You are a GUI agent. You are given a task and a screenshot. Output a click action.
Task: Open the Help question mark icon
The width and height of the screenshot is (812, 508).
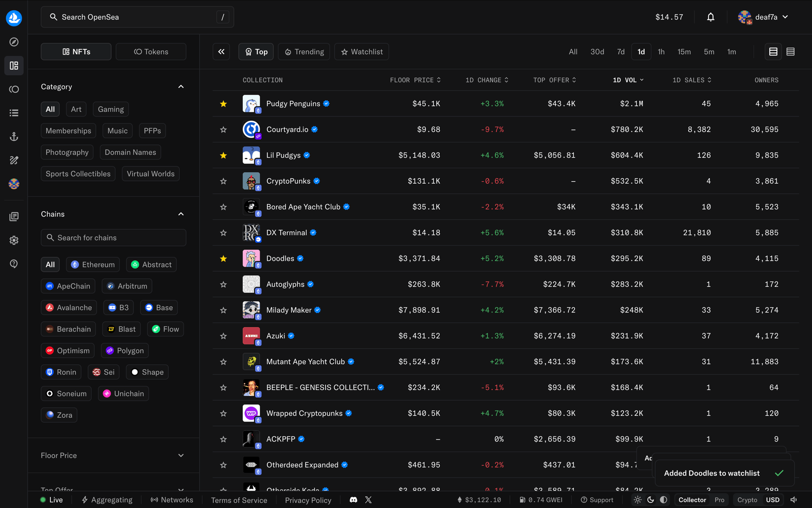(x=14, y=264)
